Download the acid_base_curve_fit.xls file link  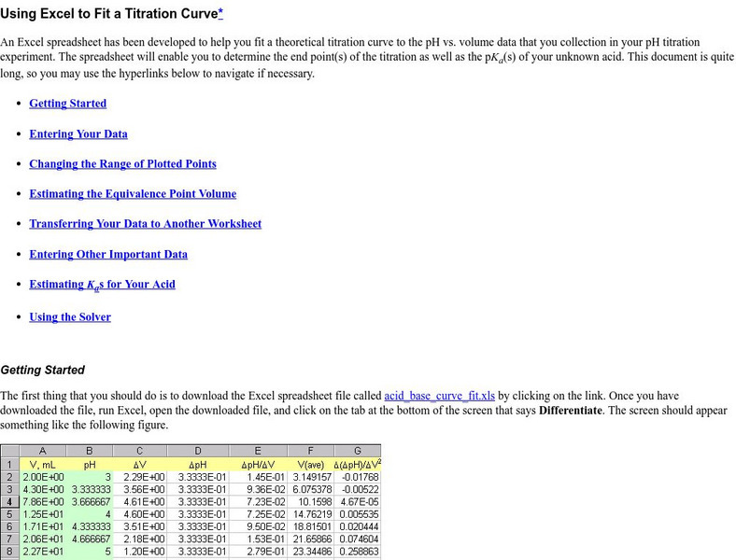439,396
